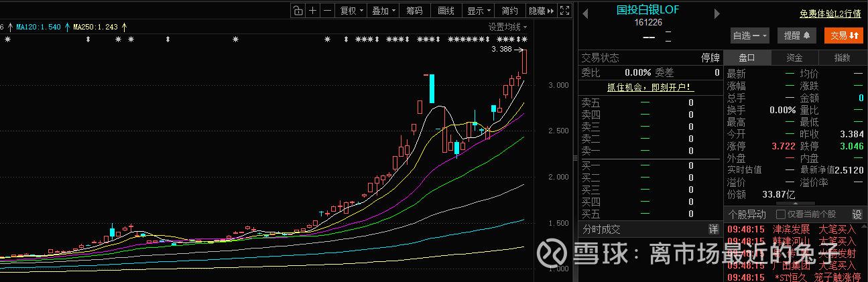Open 分时成交 details with 详

tap(713, 229)
